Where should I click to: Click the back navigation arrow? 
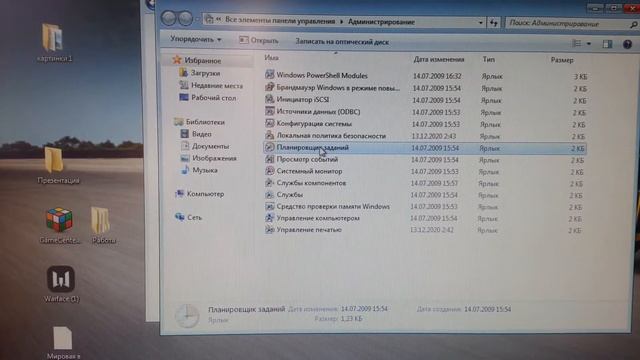(x=169, y=18)
